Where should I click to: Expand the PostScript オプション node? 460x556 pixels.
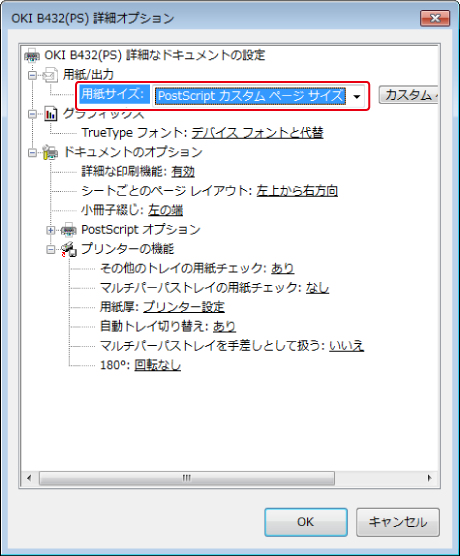point(51,230)
